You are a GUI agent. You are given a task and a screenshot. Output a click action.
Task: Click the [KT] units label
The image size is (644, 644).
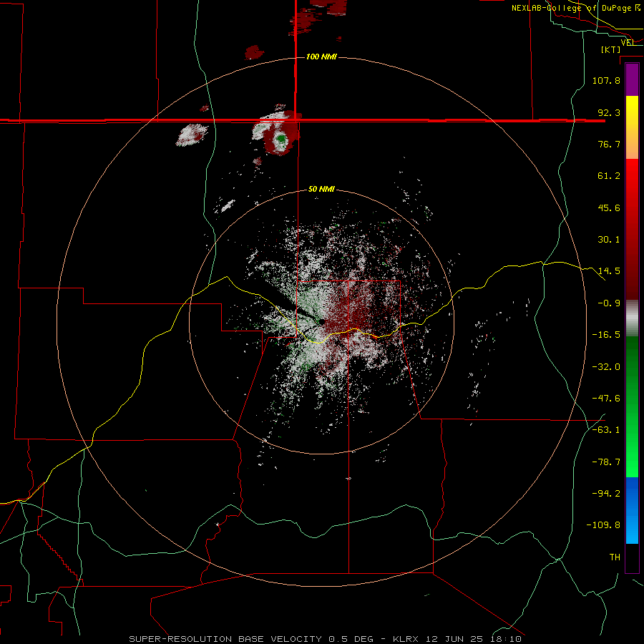(611, 49)
